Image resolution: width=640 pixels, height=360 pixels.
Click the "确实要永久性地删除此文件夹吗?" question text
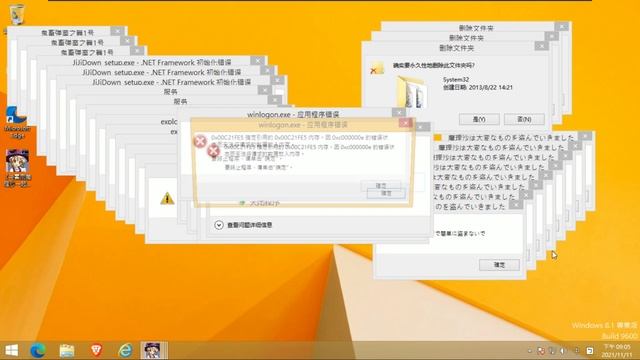click(433, 65)
